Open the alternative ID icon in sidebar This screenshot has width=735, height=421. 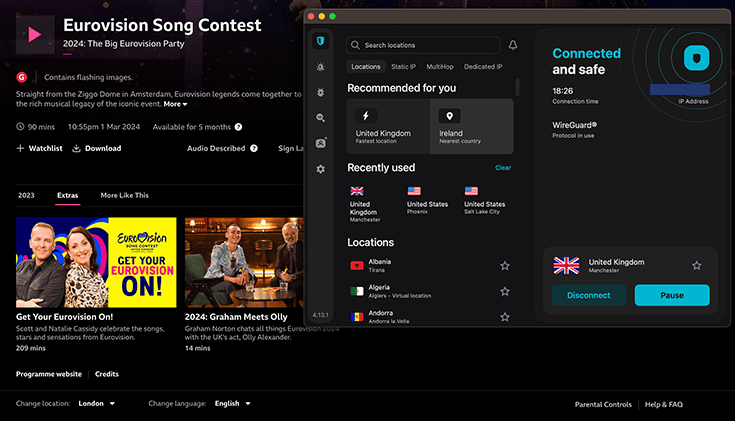(x=321, y=143)
